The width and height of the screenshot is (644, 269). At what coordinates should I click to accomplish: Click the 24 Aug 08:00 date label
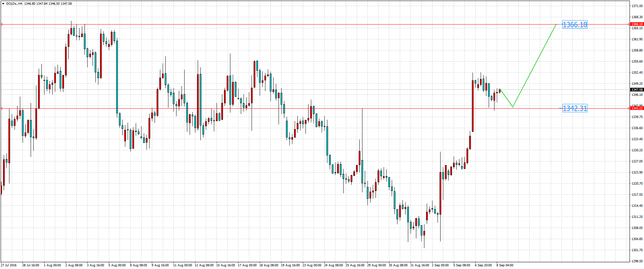point(333,265)
